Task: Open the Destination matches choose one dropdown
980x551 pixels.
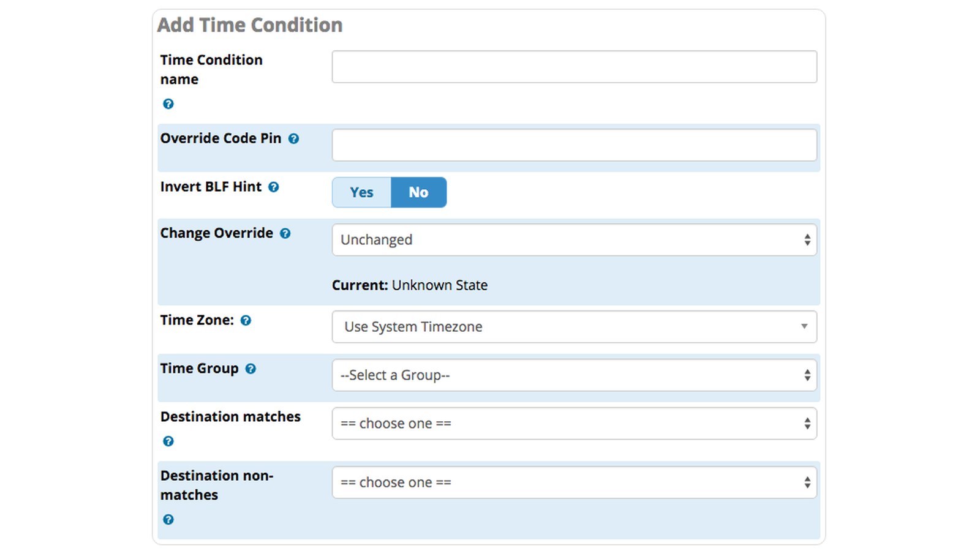Action: click(x=574, y=423)
